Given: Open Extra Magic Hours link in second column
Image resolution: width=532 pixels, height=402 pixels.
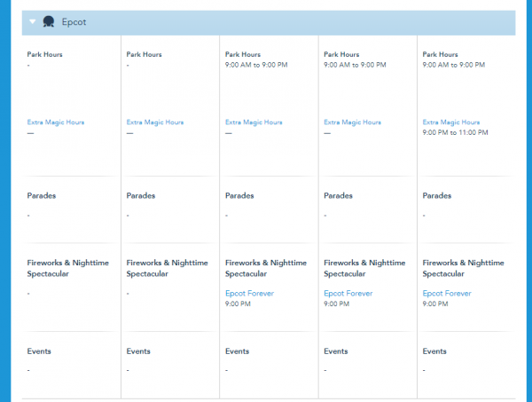Looking at the screenshot, I should coord(155,122).
